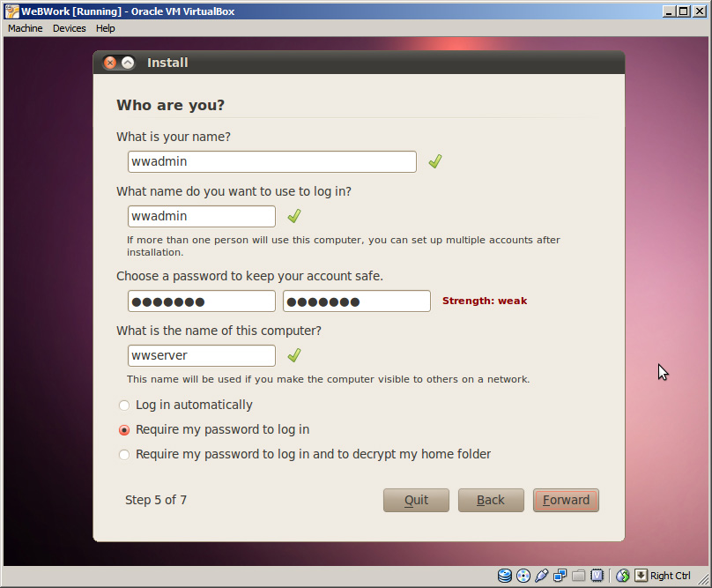The height and width of the screenshot is (588, 712).
Task: Focus the 'What is your name' field
Action: tap(272, 162)
